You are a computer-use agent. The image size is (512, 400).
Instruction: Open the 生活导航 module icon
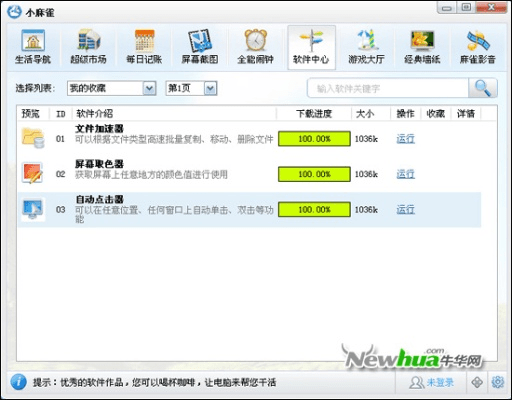pos(33,47)
